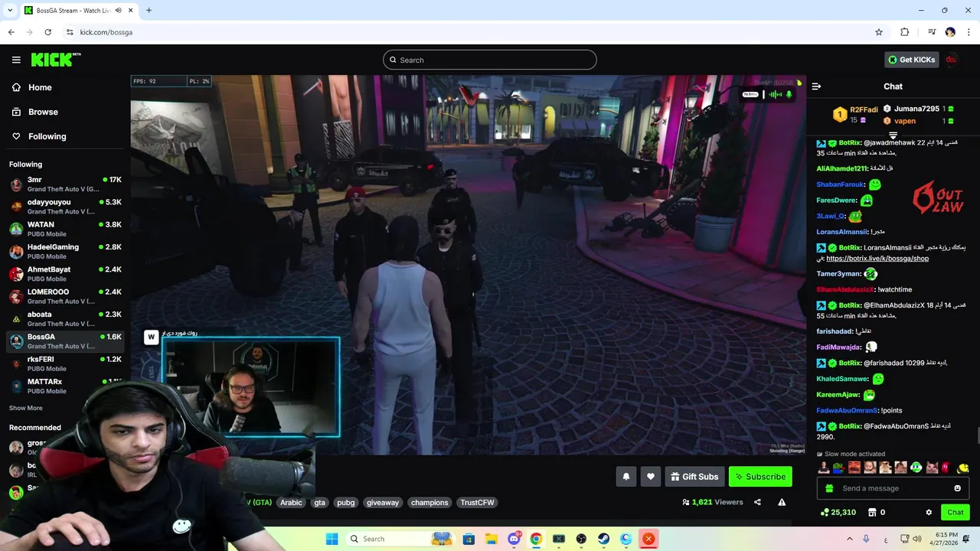Click the report warning triangle icon

pos(782,502)
